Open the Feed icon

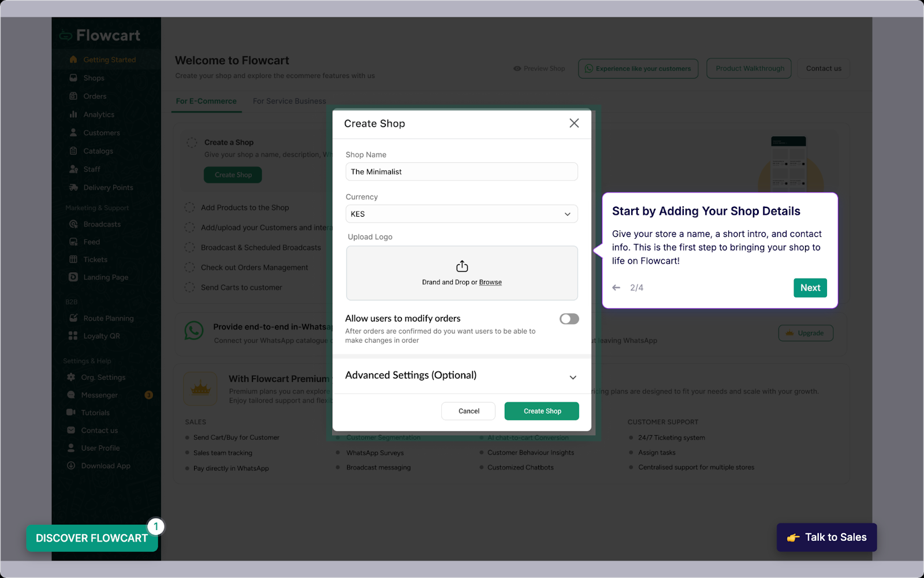pos(73,242)
